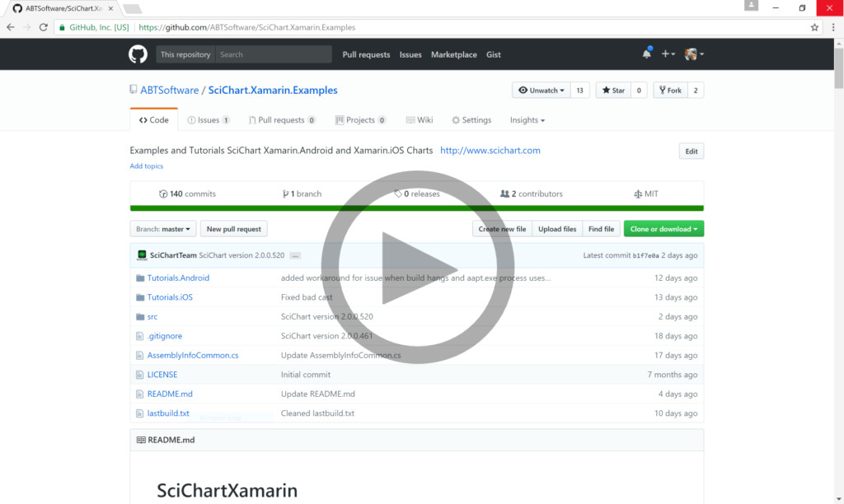
Task: Click the Add topics link
Action: pos(147,166)
